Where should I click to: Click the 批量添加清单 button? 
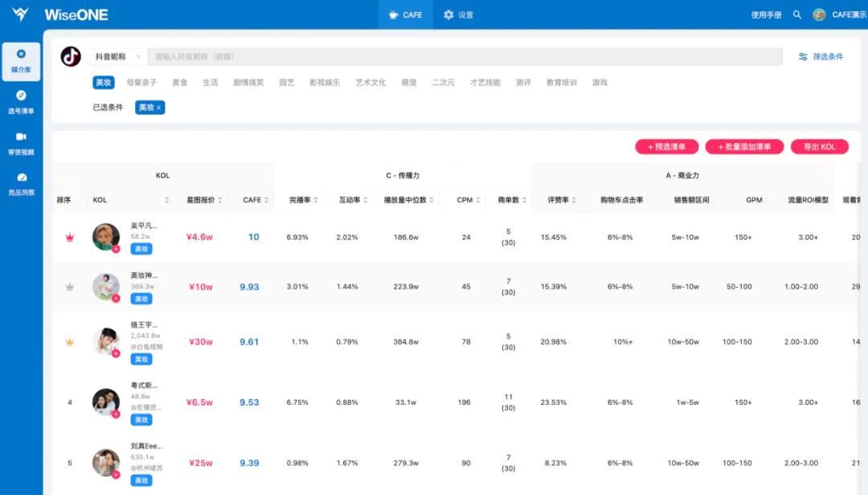point(744,147)
